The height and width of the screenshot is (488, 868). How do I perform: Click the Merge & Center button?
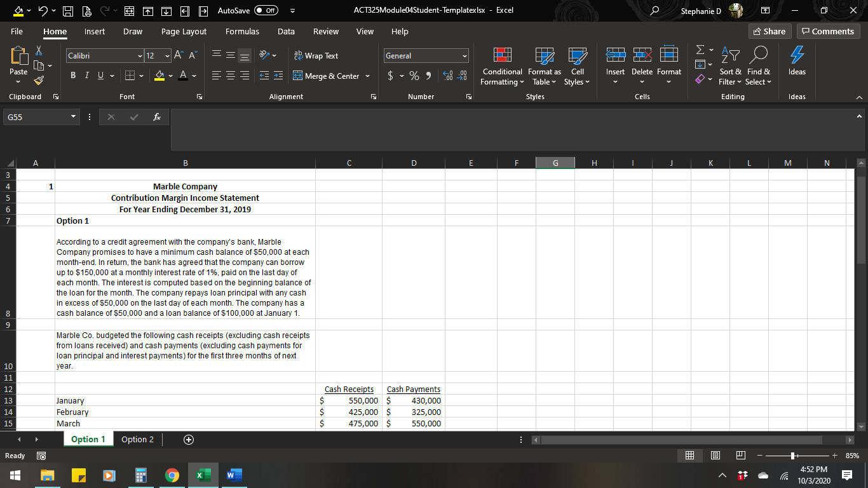click(327, 76)
